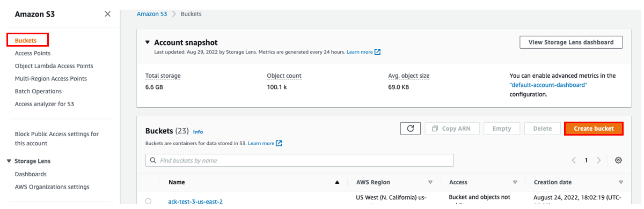Screen dimensions: 644x209
Task: Select the ack-test-3-us-east-2 radio button
Action: (x=148, y=201)
